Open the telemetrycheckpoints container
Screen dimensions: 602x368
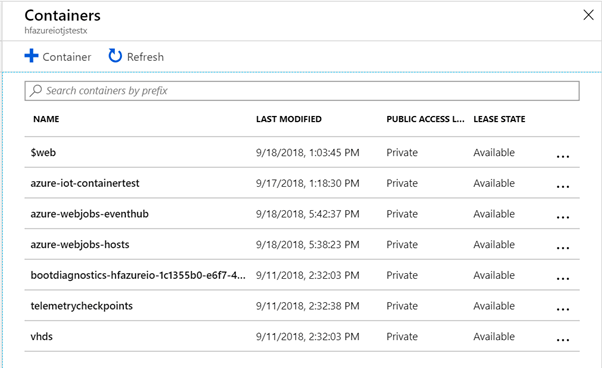pyautogui.click(x=82, y=306)
